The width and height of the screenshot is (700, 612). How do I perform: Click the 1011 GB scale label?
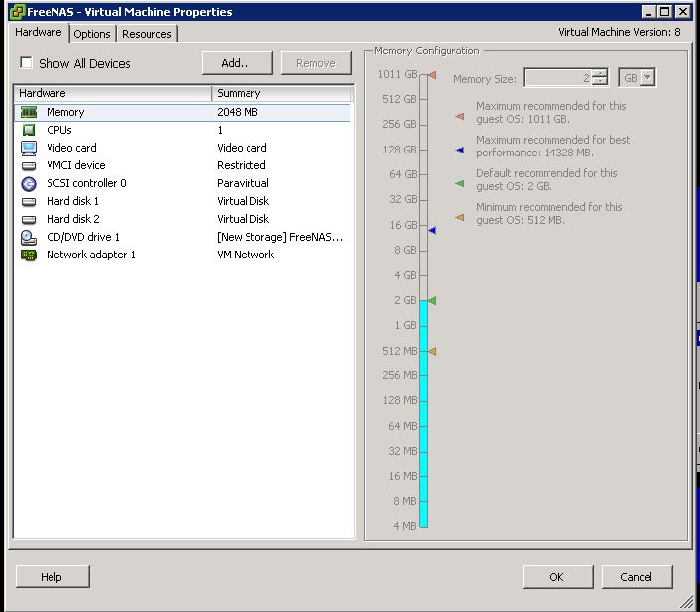click(397, 74)
